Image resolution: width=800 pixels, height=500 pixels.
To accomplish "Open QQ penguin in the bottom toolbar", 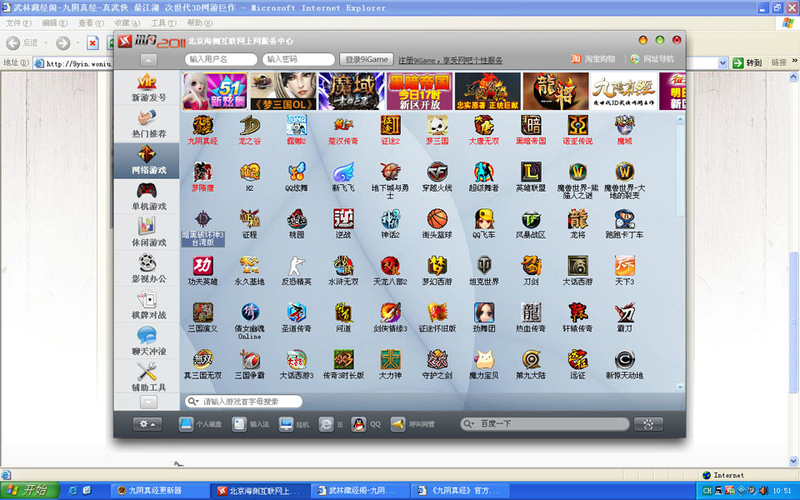I will point(366,424).
